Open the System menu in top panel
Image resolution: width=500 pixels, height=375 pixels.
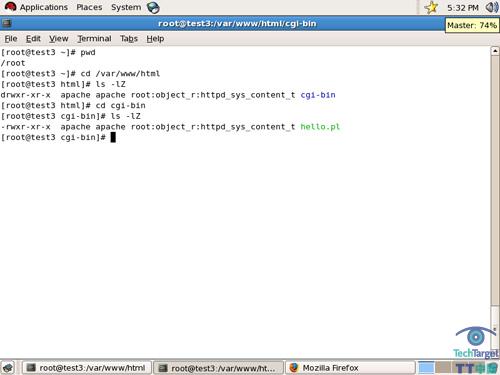(126, 7)
